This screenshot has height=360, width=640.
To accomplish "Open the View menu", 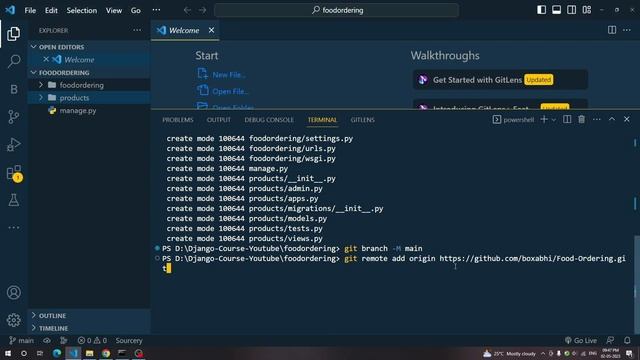I will point(114,10).
